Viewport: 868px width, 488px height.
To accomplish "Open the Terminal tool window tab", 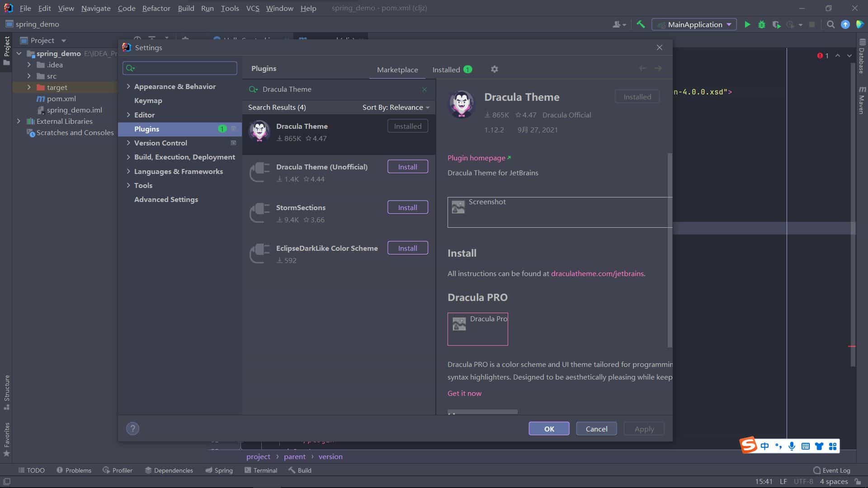I will pyautogui.click(x=261, y=470).
